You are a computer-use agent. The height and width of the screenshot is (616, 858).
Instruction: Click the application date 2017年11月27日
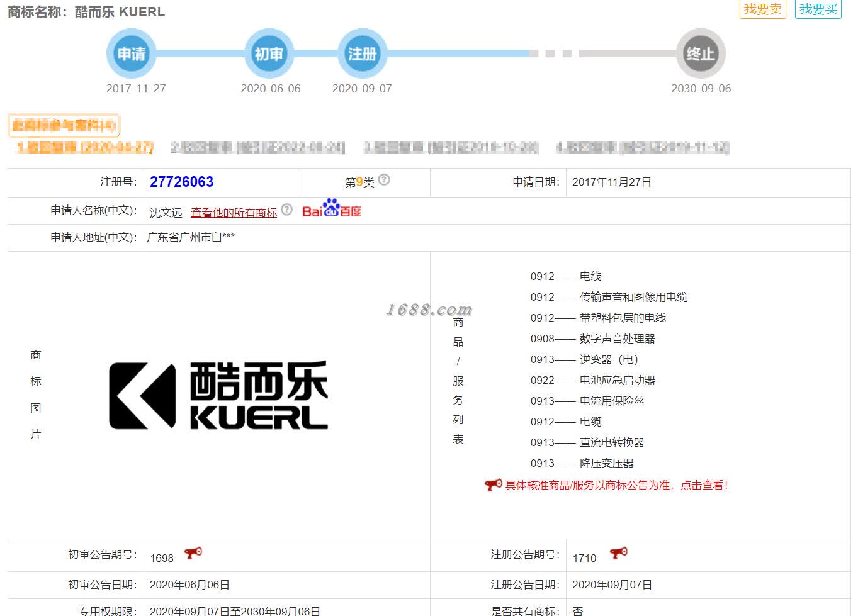[x=612, y=182]
